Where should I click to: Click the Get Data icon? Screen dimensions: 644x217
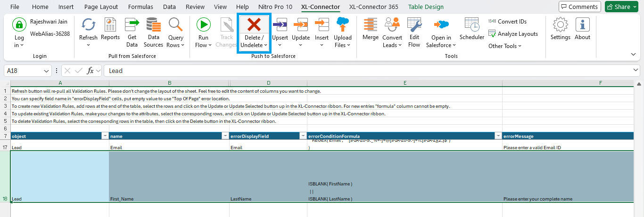pyautogui.click(x=132, y=25)
